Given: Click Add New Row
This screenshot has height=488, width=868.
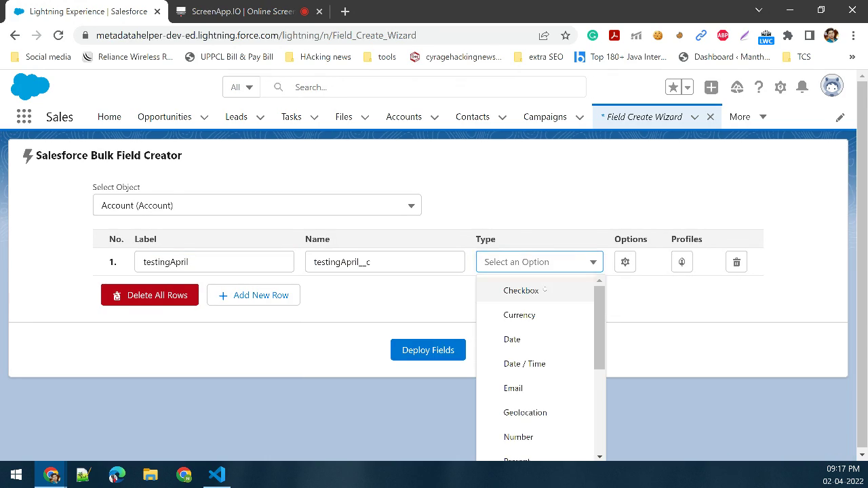Looking at the screenshot, I should [x=253, y=295].
